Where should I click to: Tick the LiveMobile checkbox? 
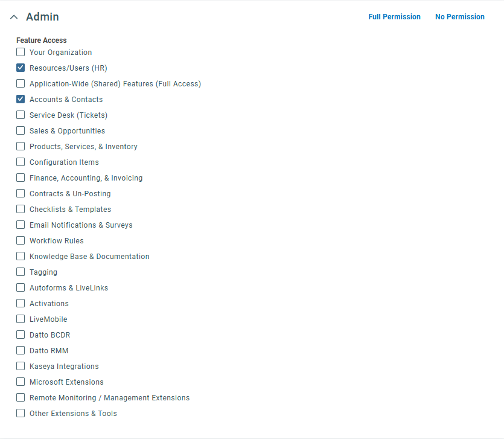pyautogui.click(x=21, y=319)
